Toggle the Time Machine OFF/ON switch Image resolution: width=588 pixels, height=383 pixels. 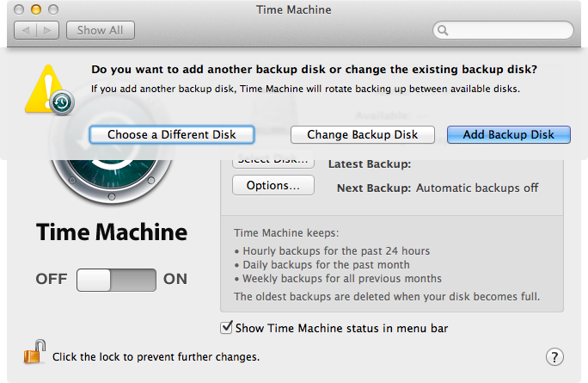point(116,280)
